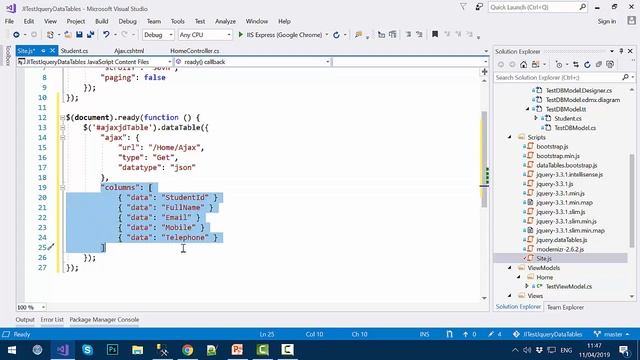Open the Pending Changes Filter icon in Solution Explorer
The image size is (640, 360).
[559, 64]
